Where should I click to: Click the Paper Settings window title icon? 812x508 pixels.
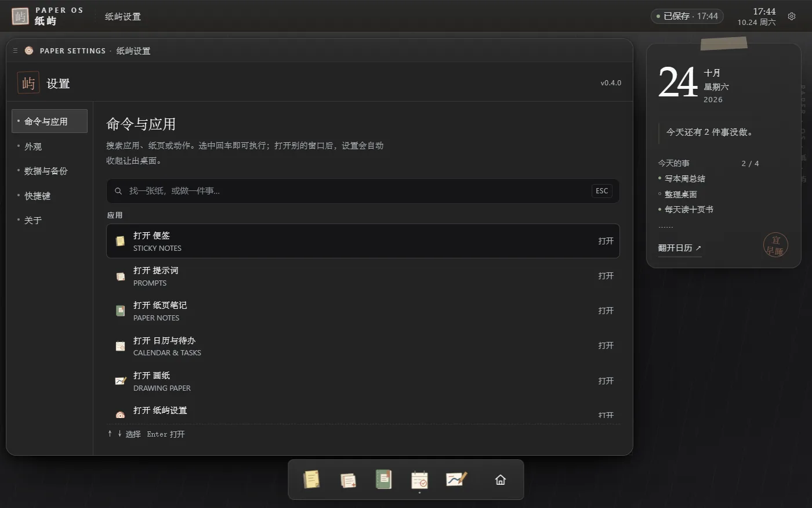click(29, 51)
